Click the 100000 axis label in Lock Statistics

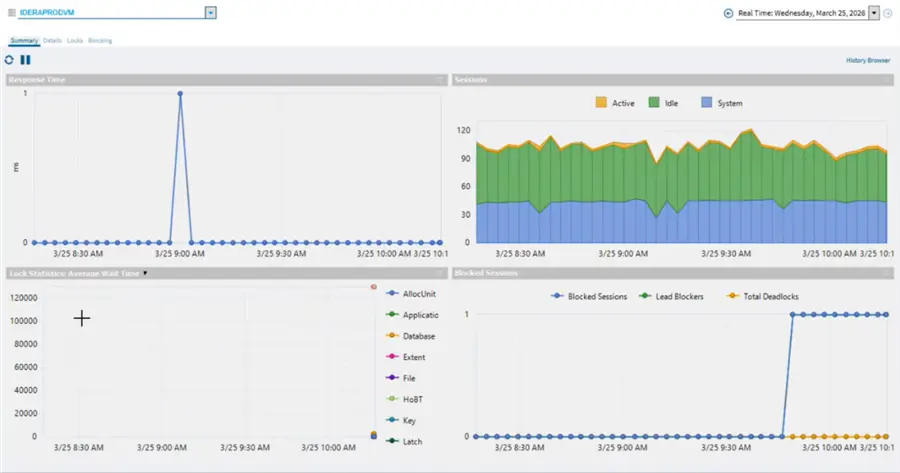(x=24, y=321)
